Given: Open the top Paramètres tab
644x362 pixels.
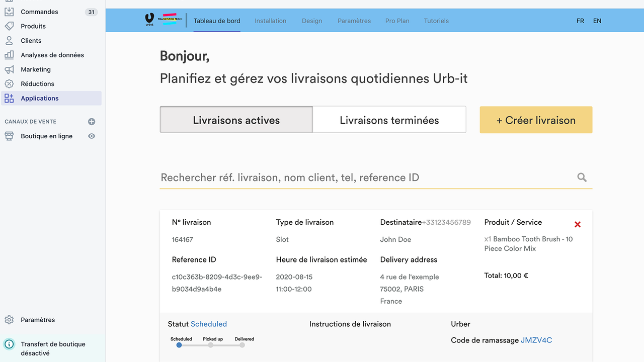Looking at the screenshot, I should click(x=354, y=21).
